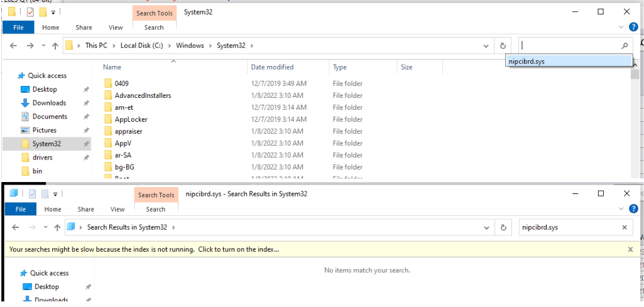Image resolution: width=644 pixels, height=307 pixels.
Task: Click the index not running notification message
Action: click(145, 249)
